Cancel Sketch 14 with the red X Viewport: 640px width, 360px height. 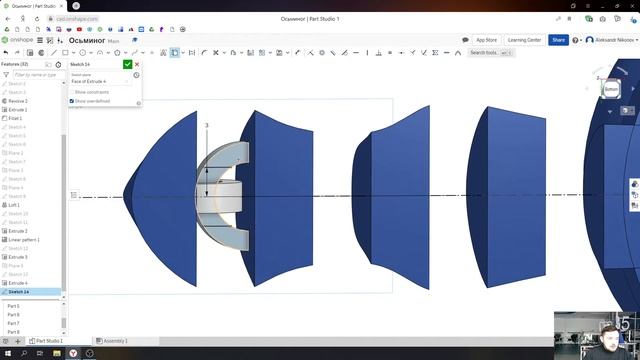(137, 64)
